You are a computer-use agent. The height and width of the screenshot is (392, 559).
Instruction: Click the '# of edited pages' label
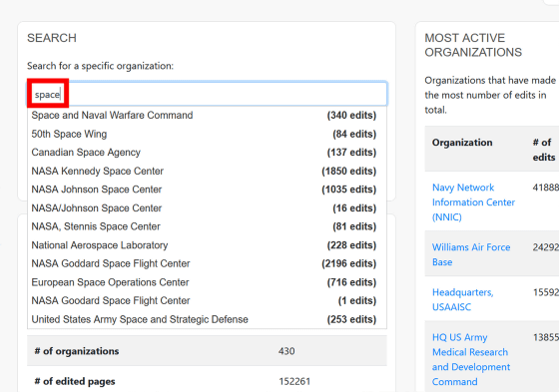(x=75, y=381)
